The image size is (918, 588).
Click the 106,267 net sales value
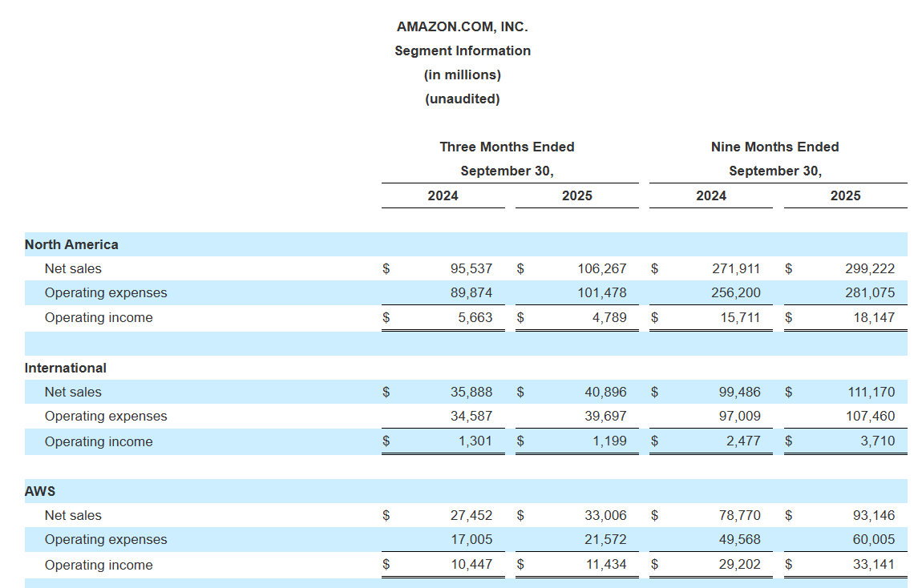point(601,268)
